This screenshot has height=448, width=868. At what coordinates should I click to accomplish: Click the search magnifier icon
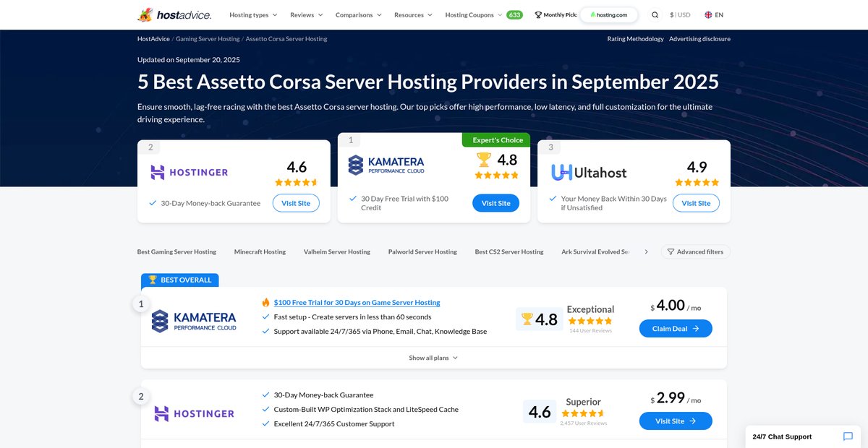[x=655, y=14]
